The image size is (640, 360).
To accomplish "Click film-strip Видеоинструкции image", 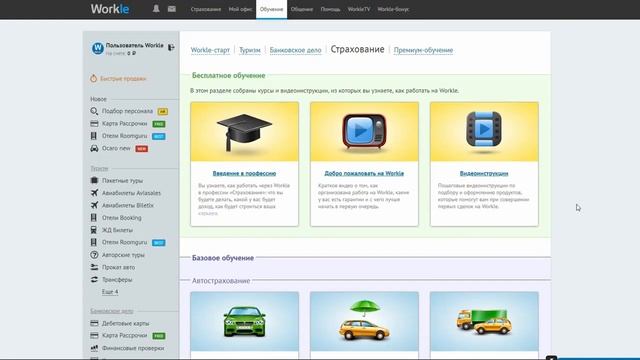I will (x=484, y=131).
